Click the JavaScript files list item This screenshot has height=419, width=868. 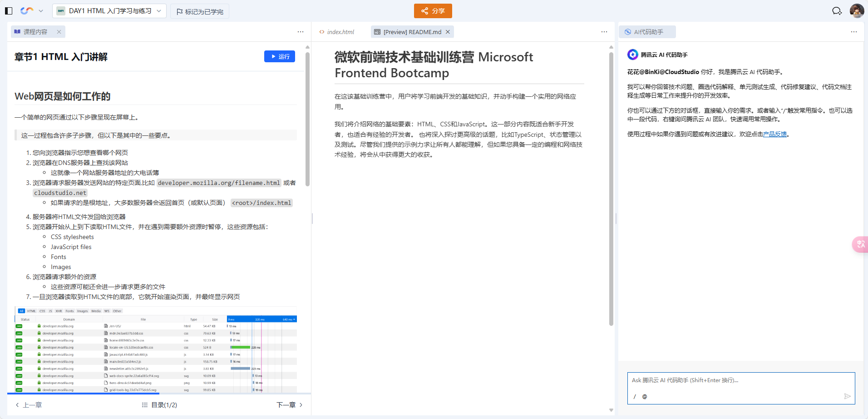(x=71, y=247)
